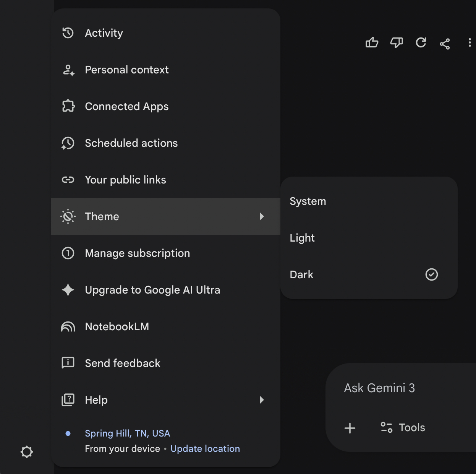Image resolution: width=476 pixels, height=474 pixels.
Task: Open the Activity menu item
Action: pos(104,33)
